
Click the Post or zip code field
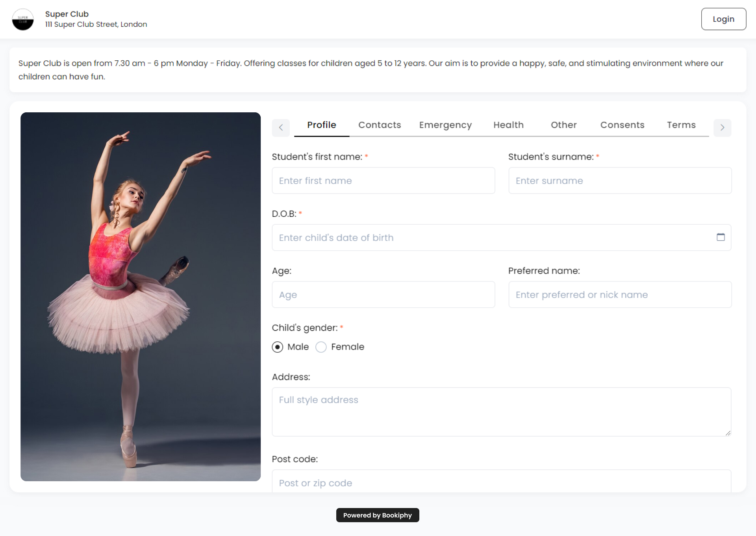pyautogui.click(x=501, y=483)
